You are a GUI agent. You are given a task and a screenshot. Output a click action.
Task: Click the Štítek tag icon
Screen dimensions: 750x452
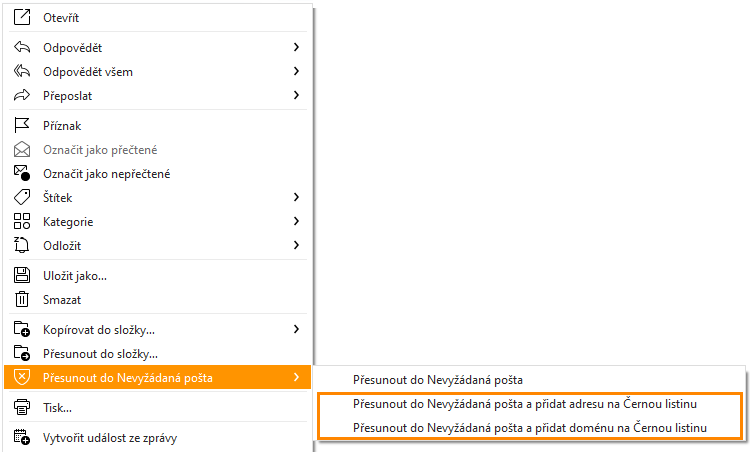[22, 198]
